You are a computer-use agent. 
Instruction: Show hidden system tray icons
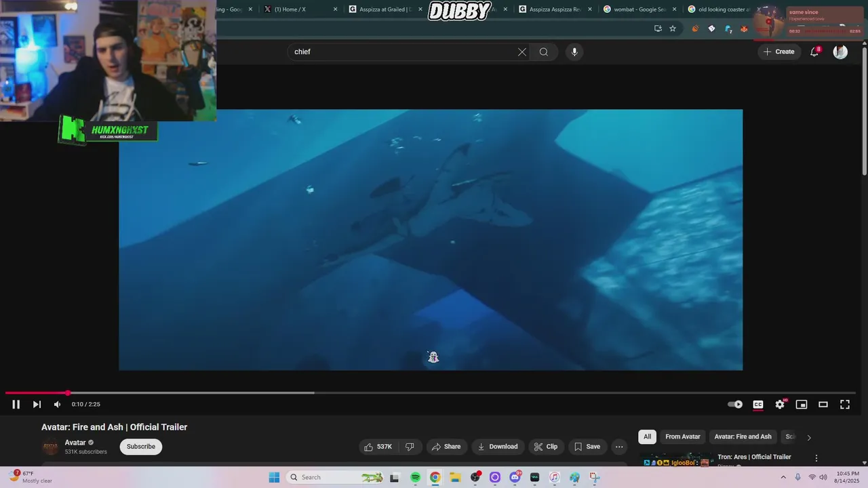coord(783,477)
